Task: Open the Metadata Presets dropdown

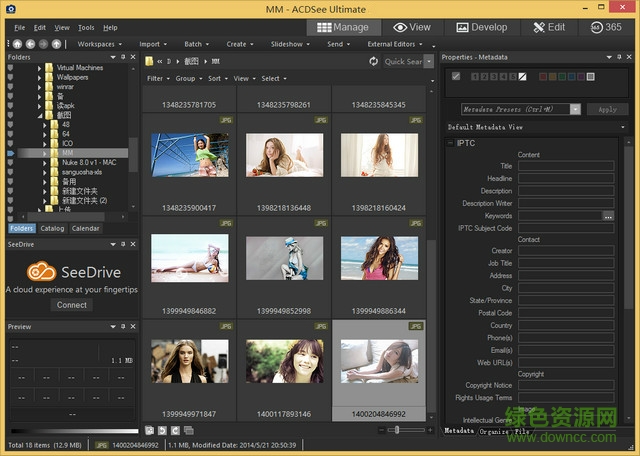Action: click(576, 109)
